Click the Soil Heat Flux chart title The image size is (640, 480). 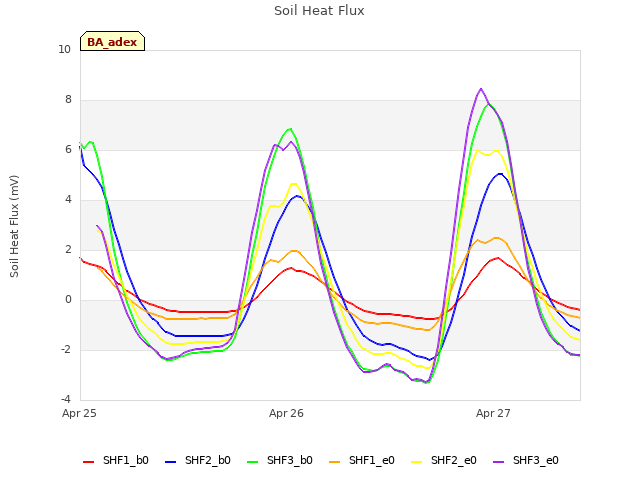point(319,11)
